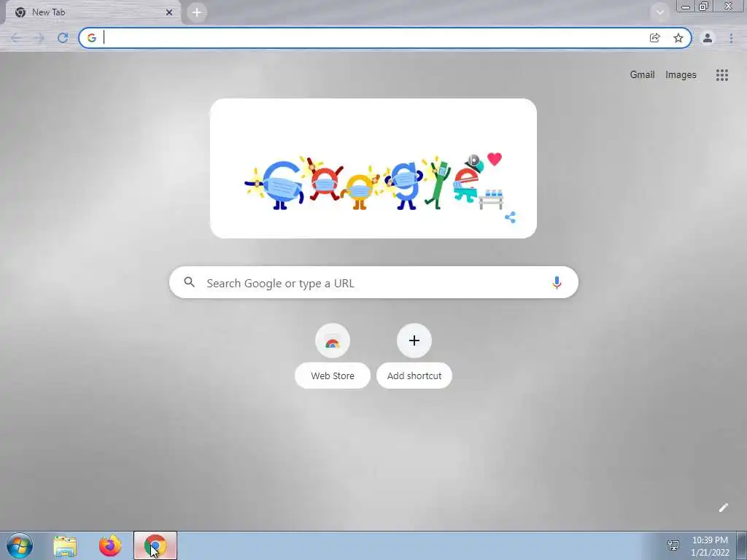
Task: Open the Chrome profile avatar menu
Action: click(708, 38)
